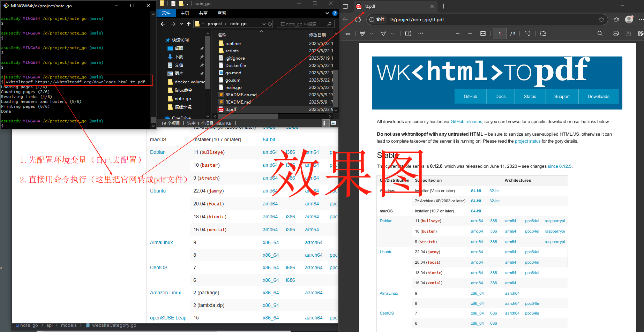Open the 查看 tab in Explorer ribbon

222,13
